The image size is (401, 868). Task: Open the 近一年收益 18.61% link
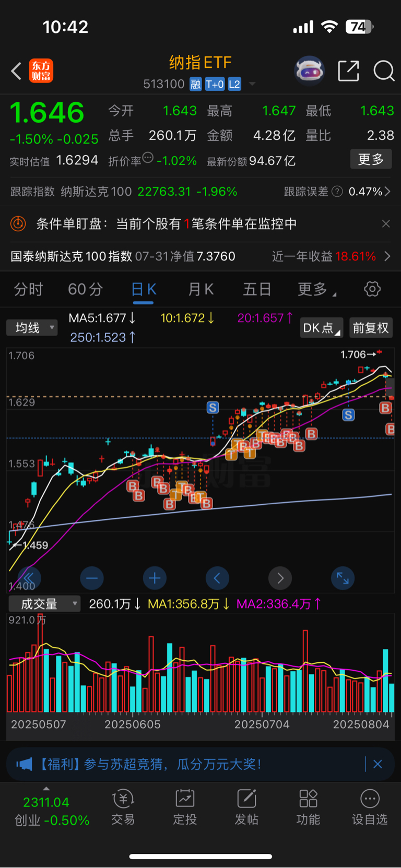point(324,256)
